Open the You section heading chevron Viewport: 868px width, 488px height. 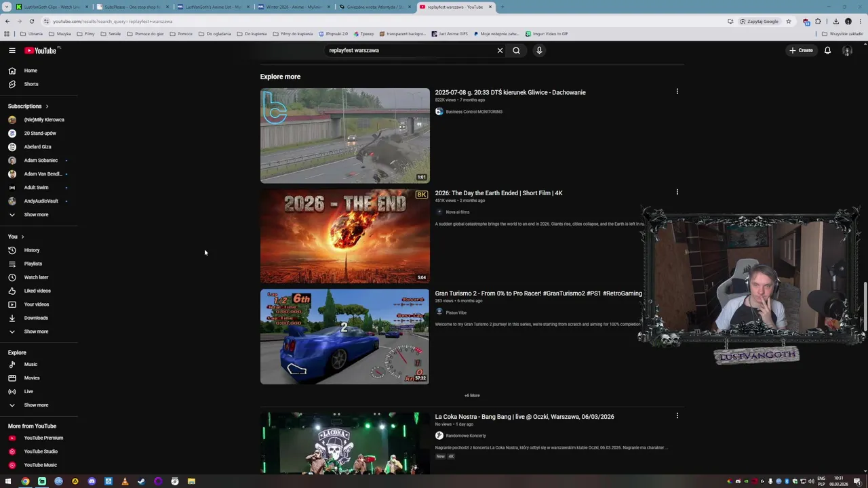pyautogui.click(x=16, y=237)
